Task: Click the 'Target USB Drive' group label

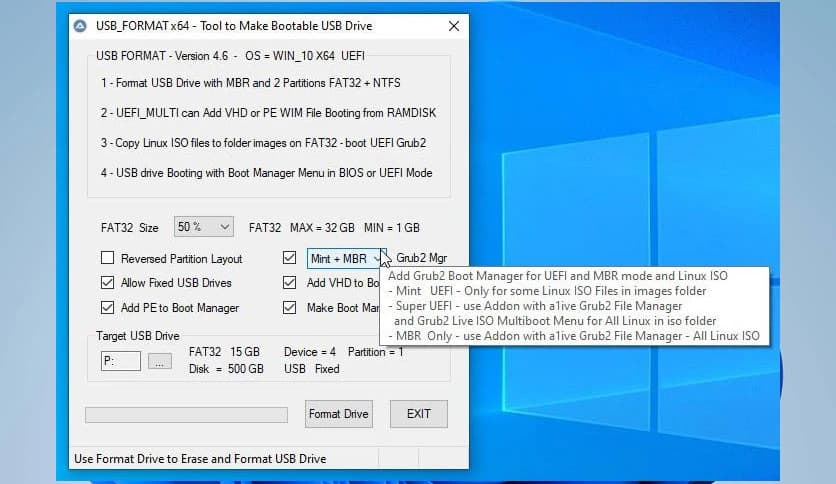Action: [x=138, y=336]
